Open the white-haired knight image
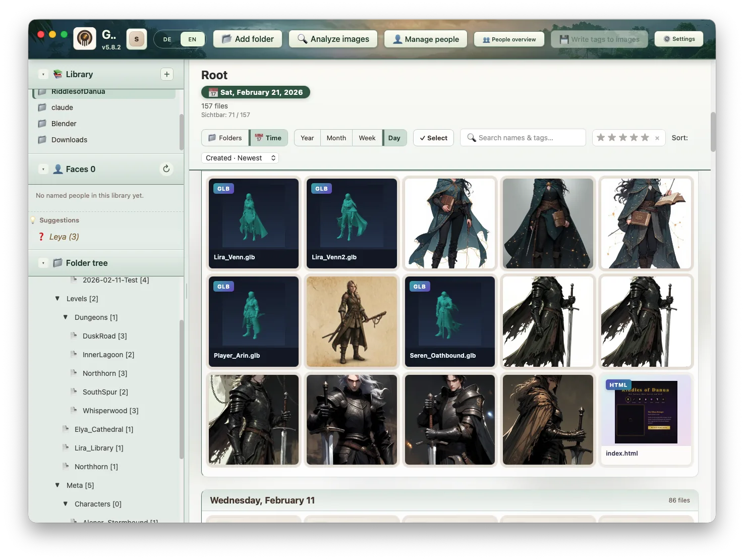 click(x=352, y=420)
